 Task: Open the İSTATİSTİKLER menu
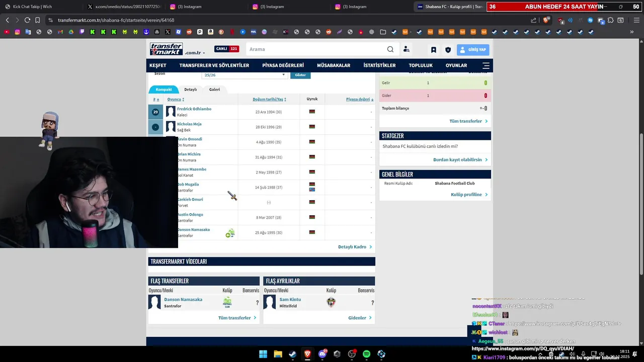click(x=380, y=65)
